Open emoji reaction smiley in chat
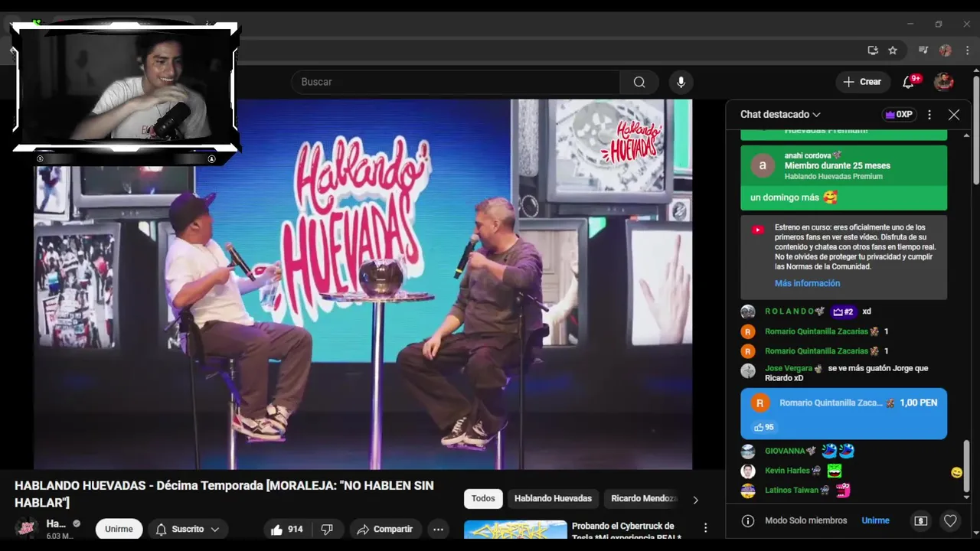Viewport: 980px width, 551px height. point(956,472)
